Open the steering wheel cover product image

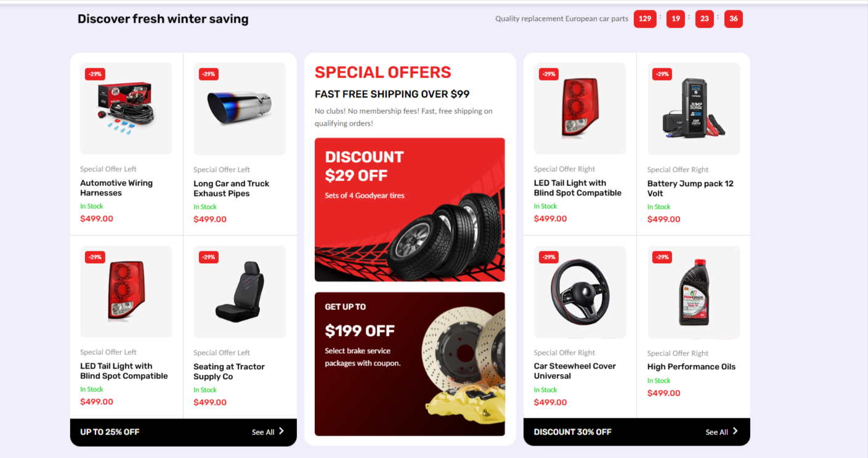coord(580,292)
